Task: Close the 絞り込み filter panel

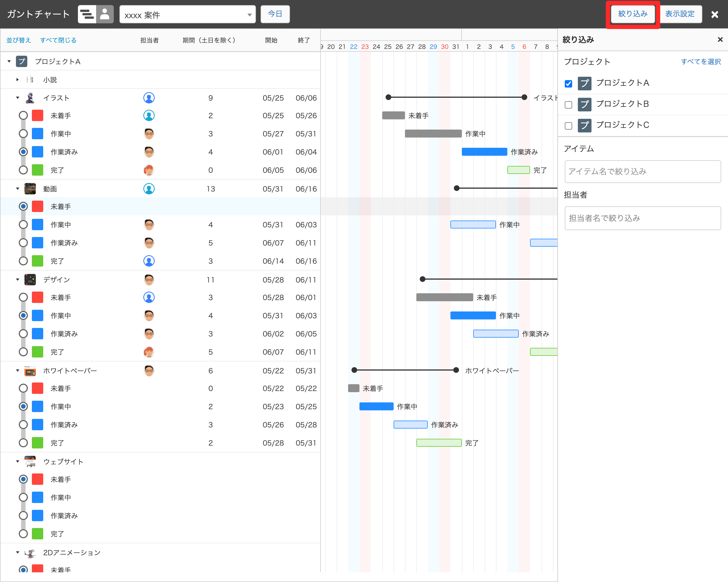Action: [720, 40]
